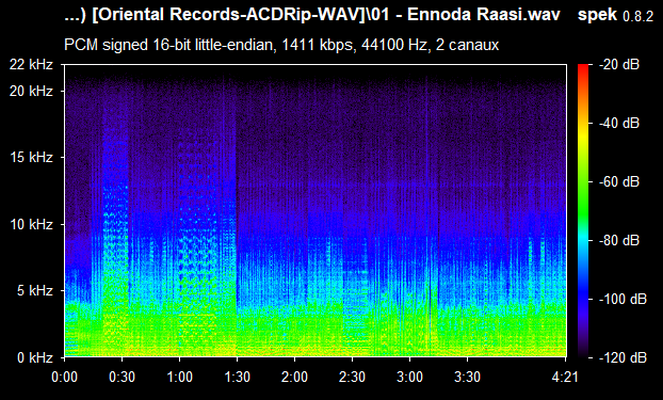This screenshot has height=400, width=663.
Task: Click the 0 kHz frequency axis label
Action: (35, 358)
